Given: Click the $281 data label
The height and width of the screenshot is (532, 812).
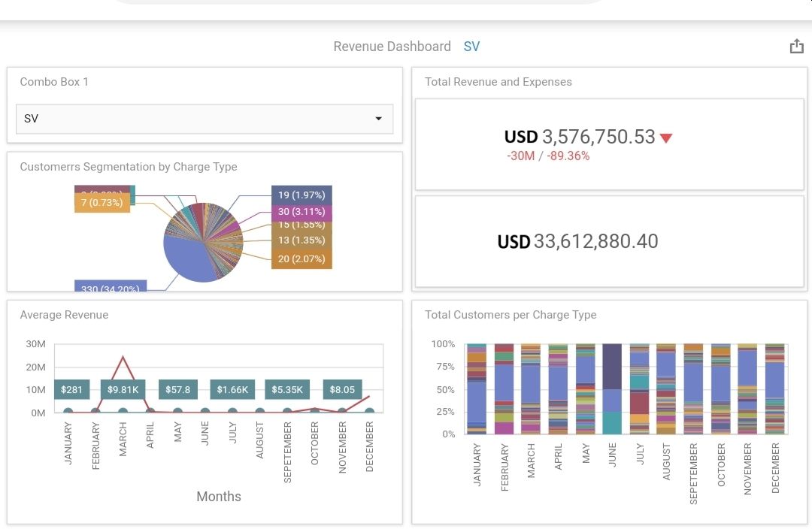Looking at the screenshot, I should tap(71, 389).
